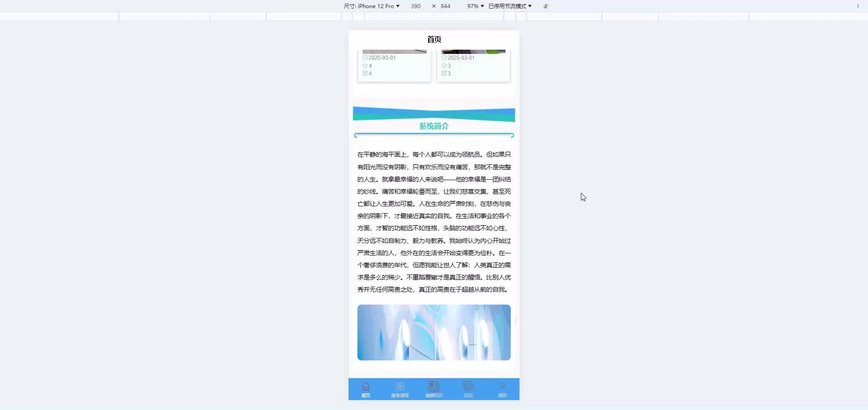Click the clock icon in the left card
This screenshot has height=410, width=868.
point(365,58)
